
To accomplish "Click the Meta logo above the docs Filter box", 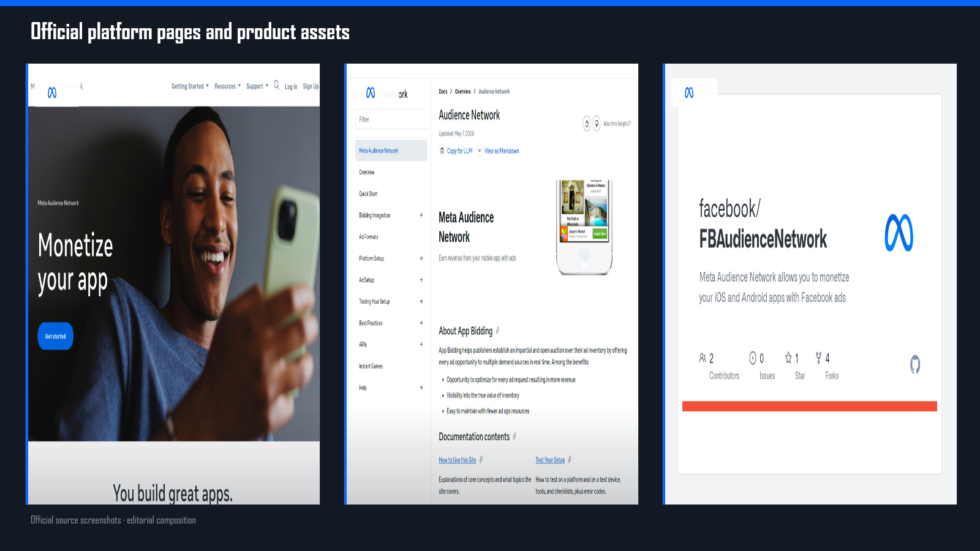I will tap(371, 92).
